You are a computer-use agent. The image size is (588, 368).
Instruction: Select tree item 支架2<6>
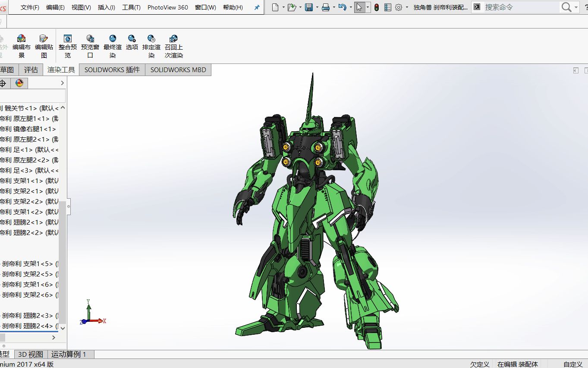30,295
